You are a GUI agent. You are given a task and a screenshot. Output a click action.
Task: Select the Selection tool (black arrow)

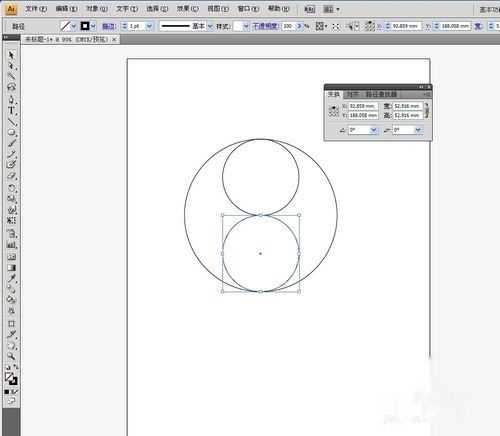tap(11, 55)
